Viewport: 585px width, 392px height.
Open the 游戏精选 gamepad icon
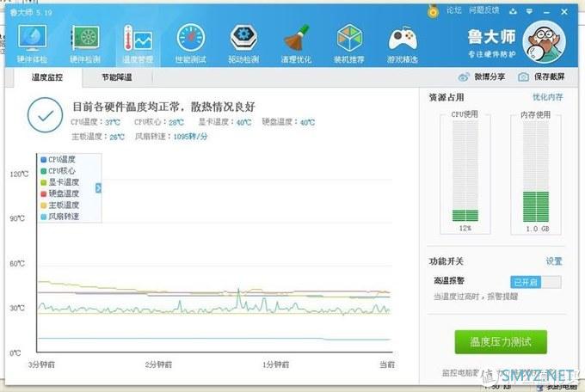tap(403, 43)
